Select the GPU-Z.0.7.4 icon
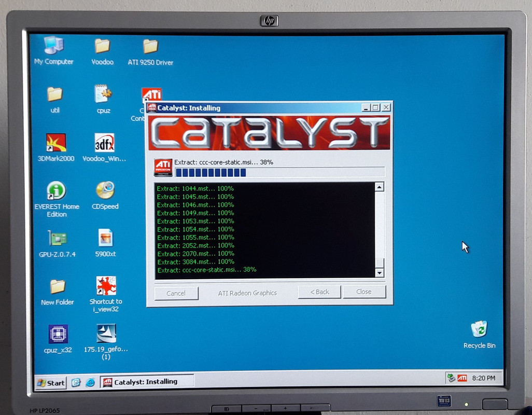532x415 pixels. coord(58,239)
